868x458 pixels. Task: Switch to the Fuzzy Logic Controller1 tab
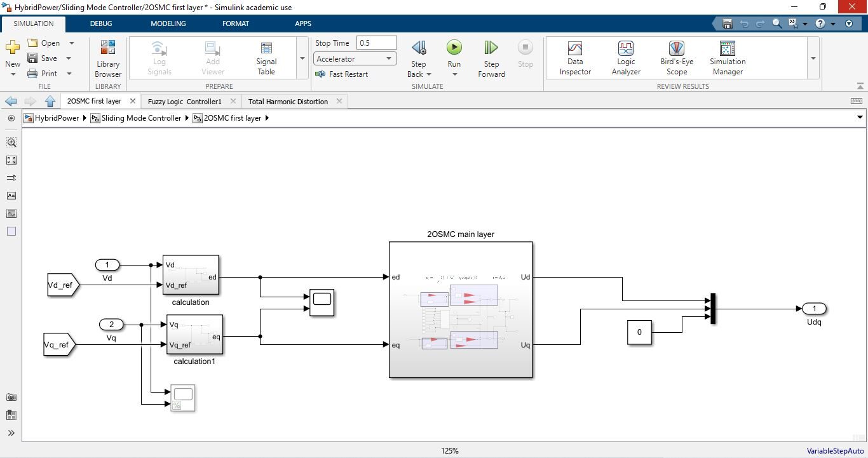pyautogui.click(x=184, y=102)
